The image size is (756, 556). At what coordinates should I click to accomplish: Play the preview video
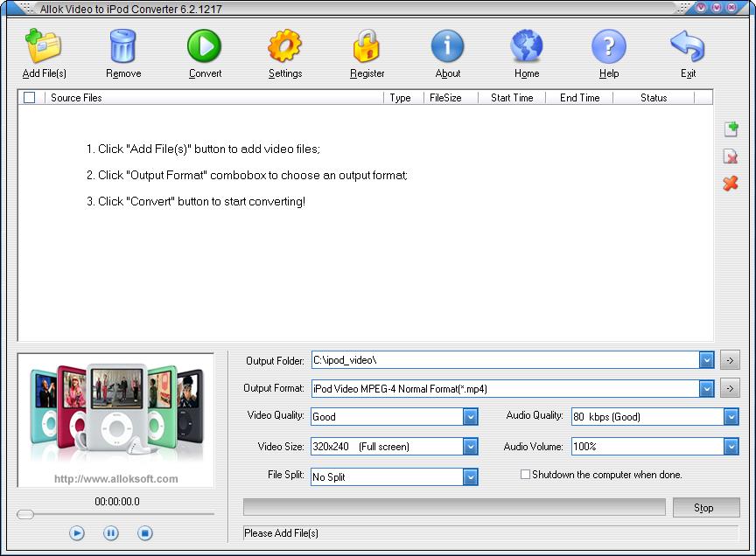(x=77, y=533)
